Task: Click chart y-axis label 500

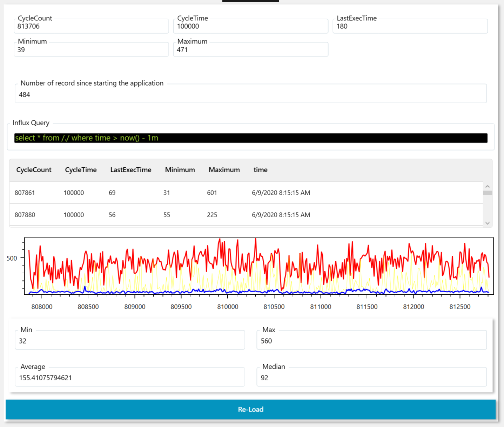Action: coord(12,258)
